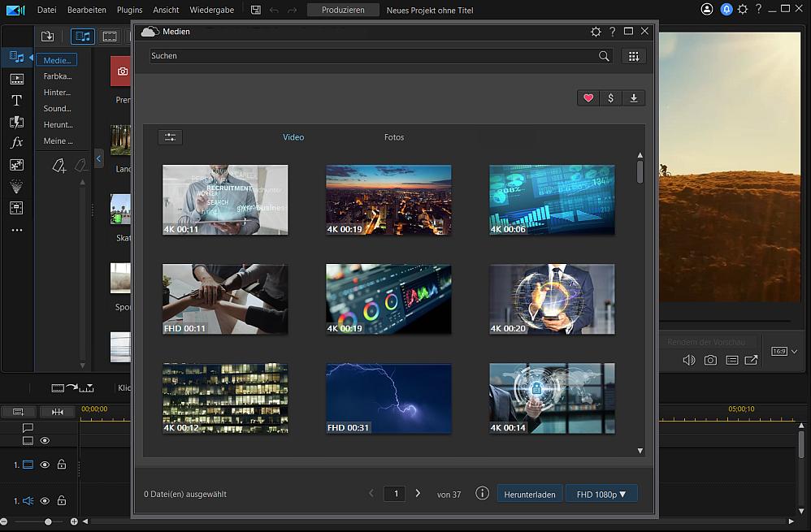Show favorites with heart icon
The height and width of the screenshot is (532, 811).
coord(588,98)
